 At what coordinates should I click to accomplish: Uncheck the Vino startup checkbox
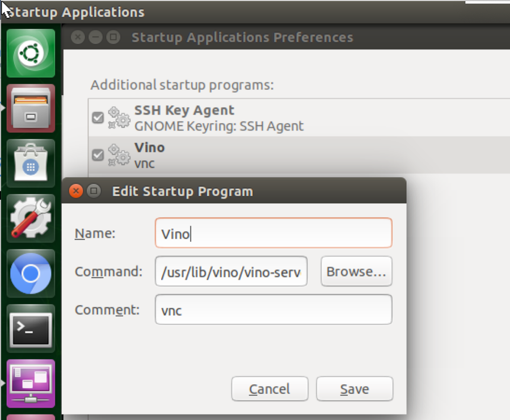[98, 155]
